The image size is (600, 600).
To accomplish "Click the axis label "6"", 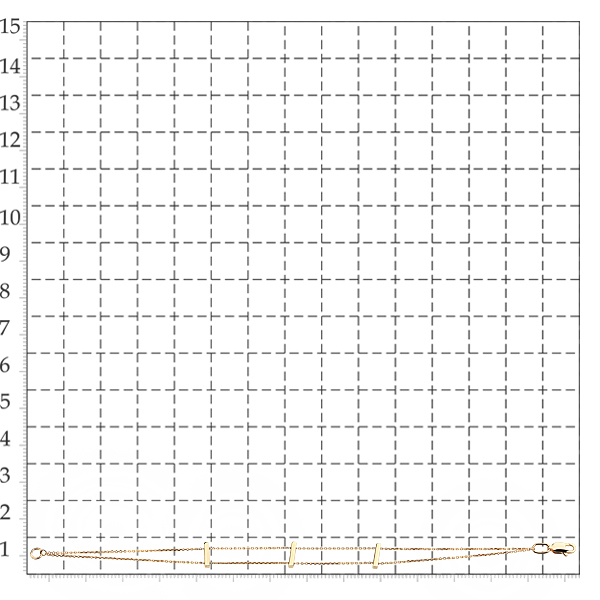I will point(5,366).
